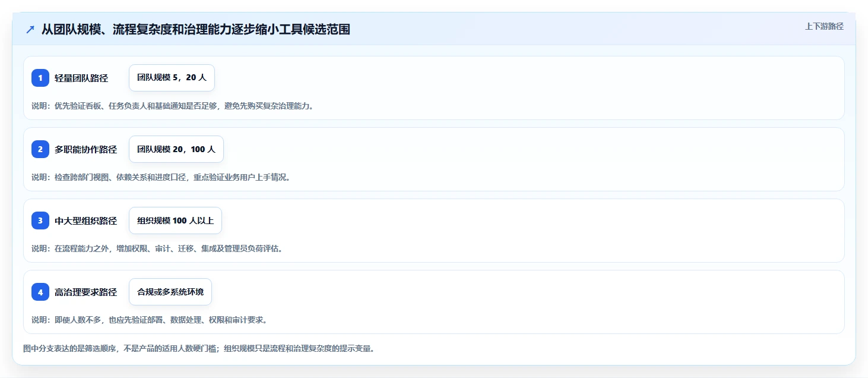The height and width of the screenshot is (378, 868).
Task: Click the step 3 number badge
Action: (x=40, y=220)
